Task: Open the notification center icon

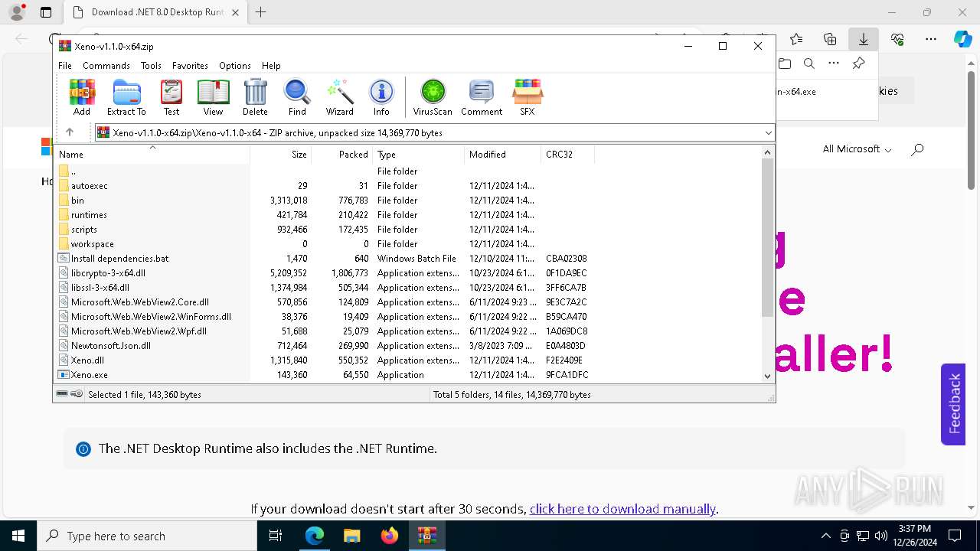Action: (955, 536)
